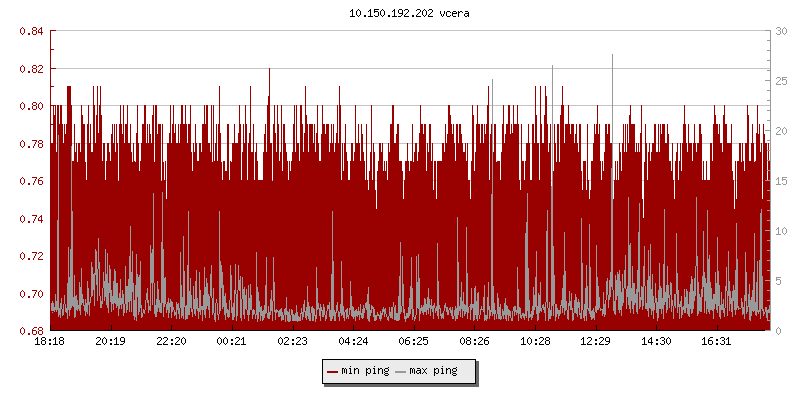Click the 06:25 time label

coord(414,342)
